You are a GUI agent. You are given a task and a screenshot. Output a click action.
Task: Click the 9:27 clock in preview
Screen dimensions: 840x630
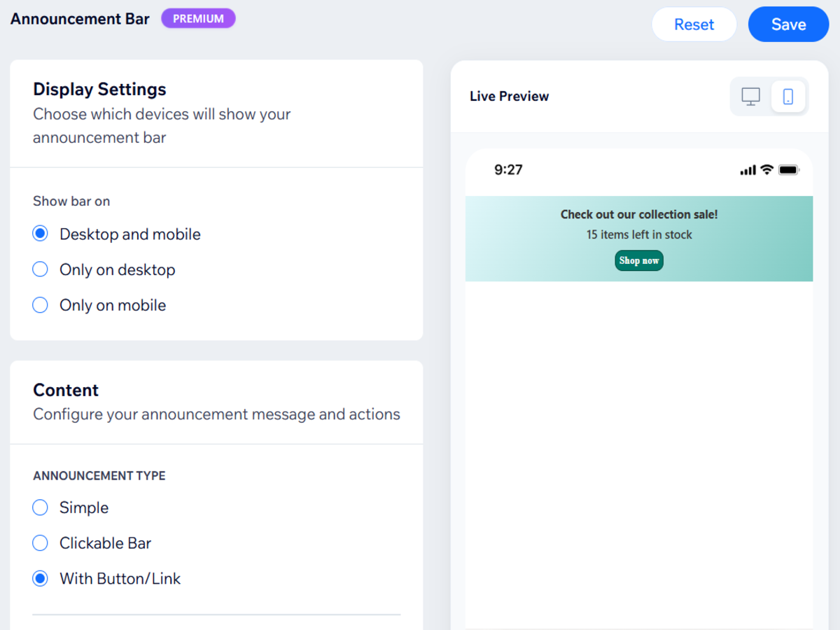(x=508, y=169)
